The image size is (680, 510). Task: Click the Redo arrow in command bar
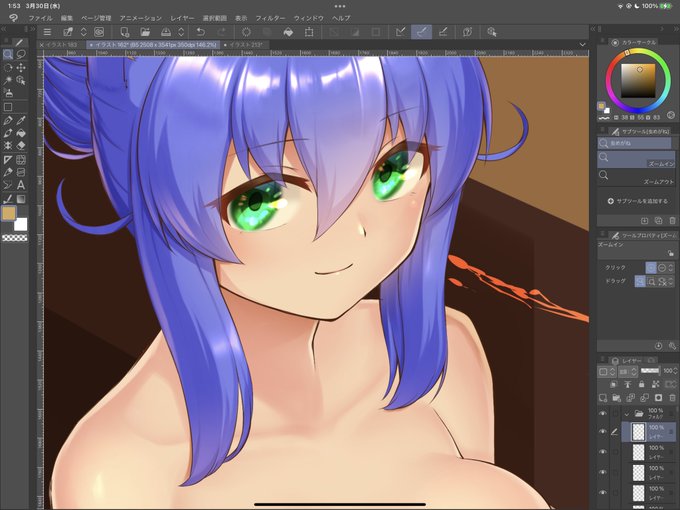[221, 32]
